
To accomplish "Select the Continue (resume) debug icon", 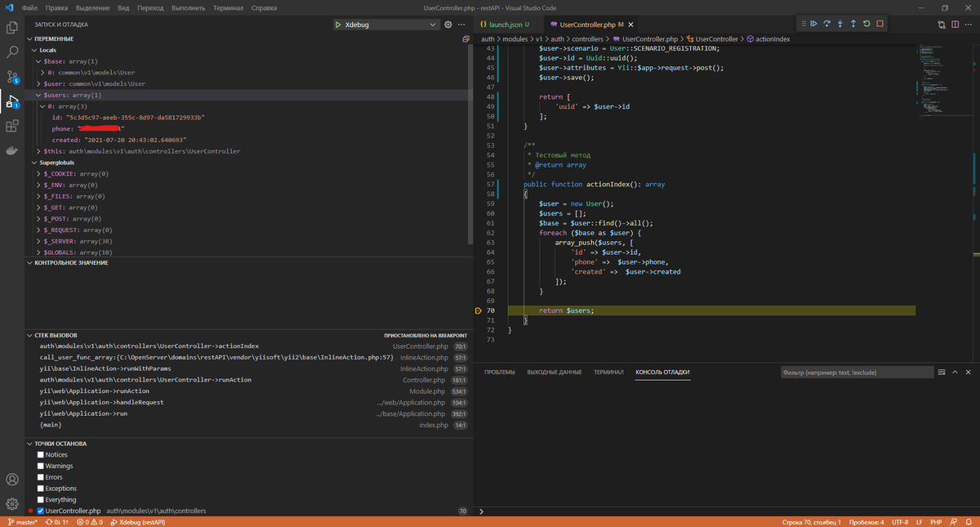I will 813,23.
